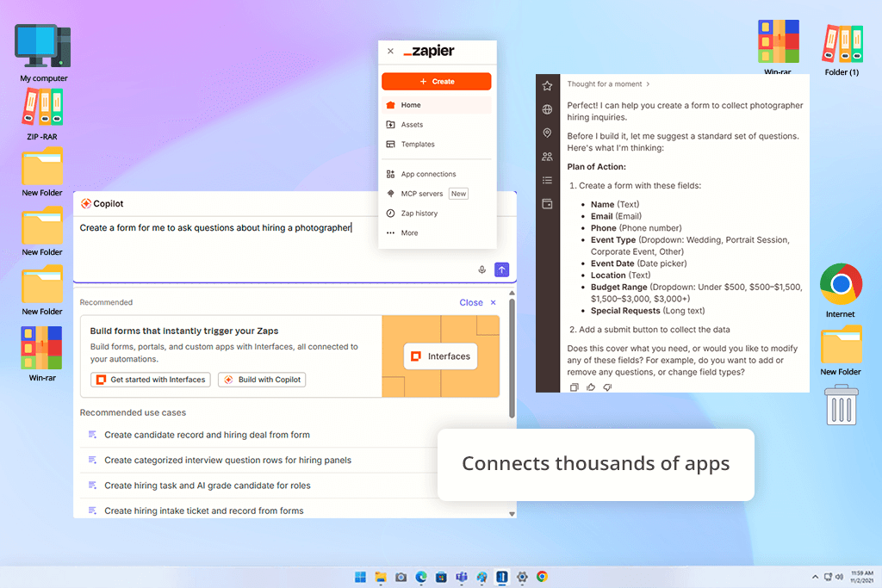This screenshot has width=882, height=588.
Task: Dismiss recommendations with the X next to Close
Action: pyautogui.click(x=494, y=302)
